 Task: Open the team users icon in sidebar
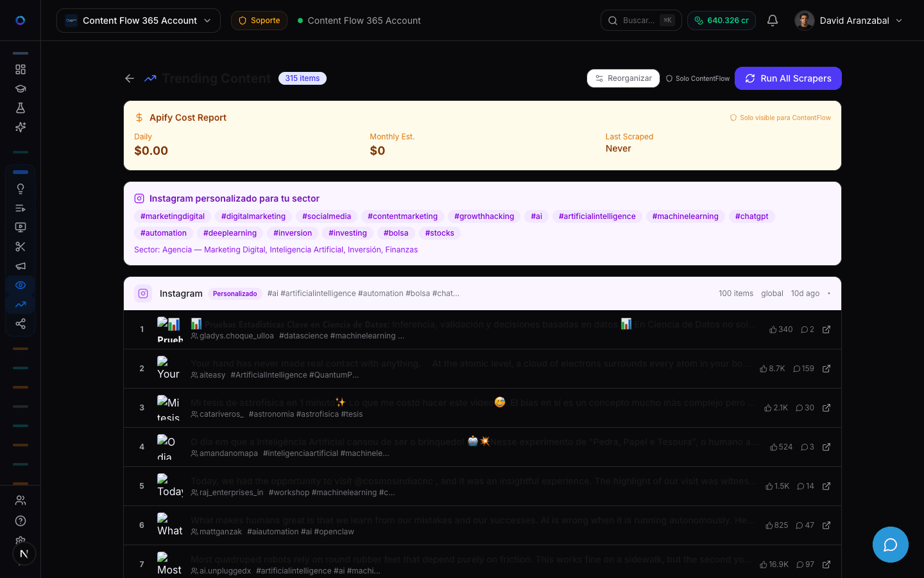tap(21, 500)
